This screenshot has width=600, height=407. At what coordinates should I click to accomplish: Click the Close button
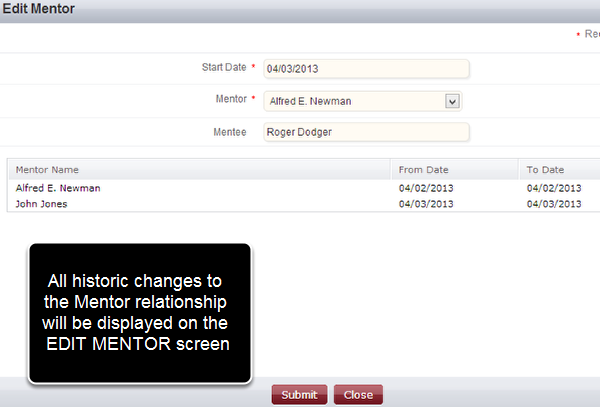[x=358, y=394]
